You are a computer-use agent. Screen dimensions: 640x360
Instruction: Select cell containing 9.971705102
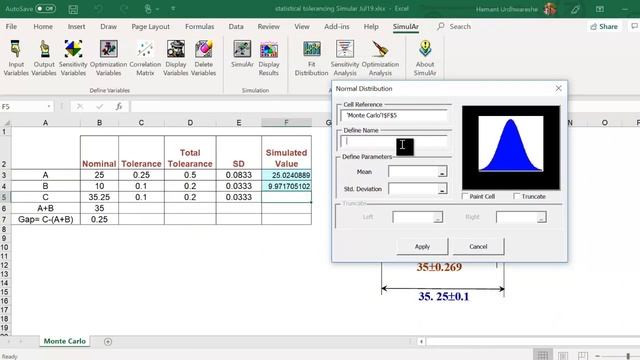point(286,186)
